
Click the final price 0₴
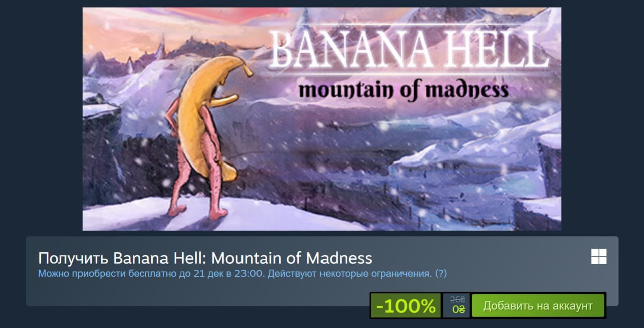point(459,309)
